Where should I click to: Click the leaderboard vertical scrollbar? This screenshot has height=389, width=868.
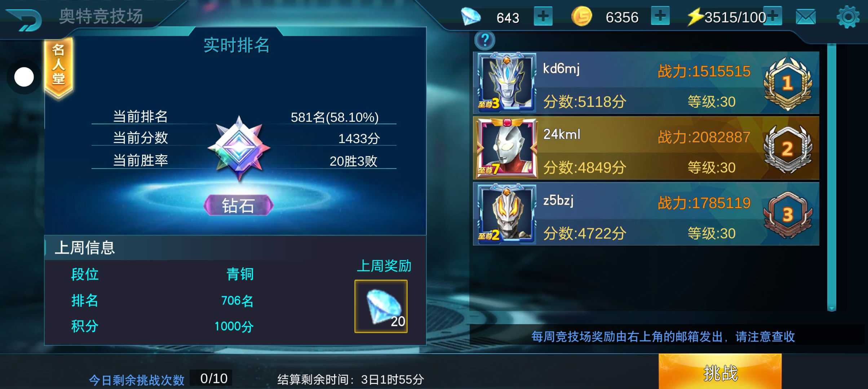click(832, 176)
